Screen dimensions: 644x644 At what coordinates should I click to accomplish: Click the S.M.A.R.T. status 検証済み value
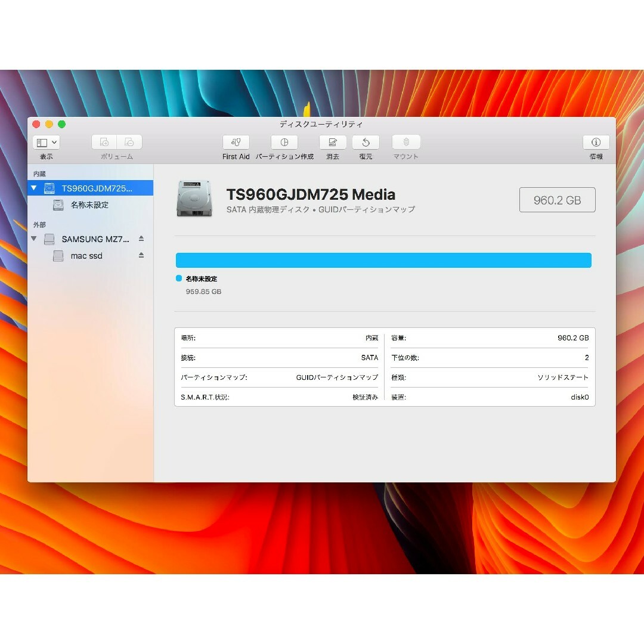[x=365, y=397]
